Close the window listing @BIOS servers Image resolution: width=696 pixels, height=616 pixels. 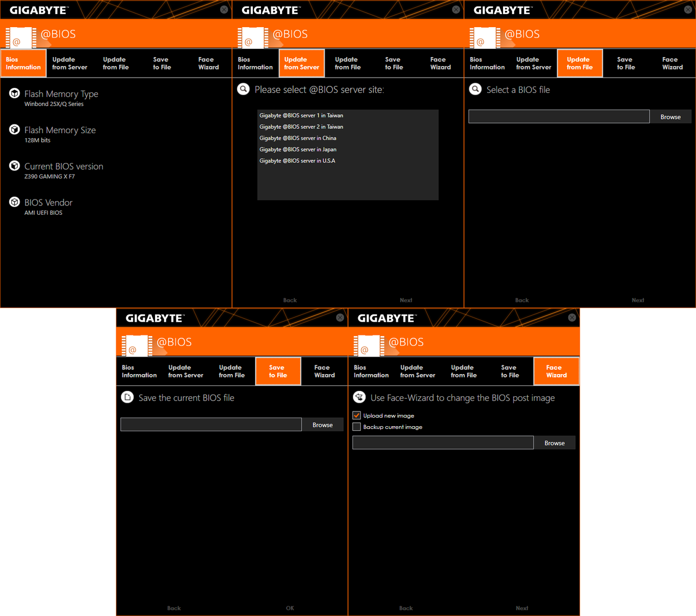point(456,10)
